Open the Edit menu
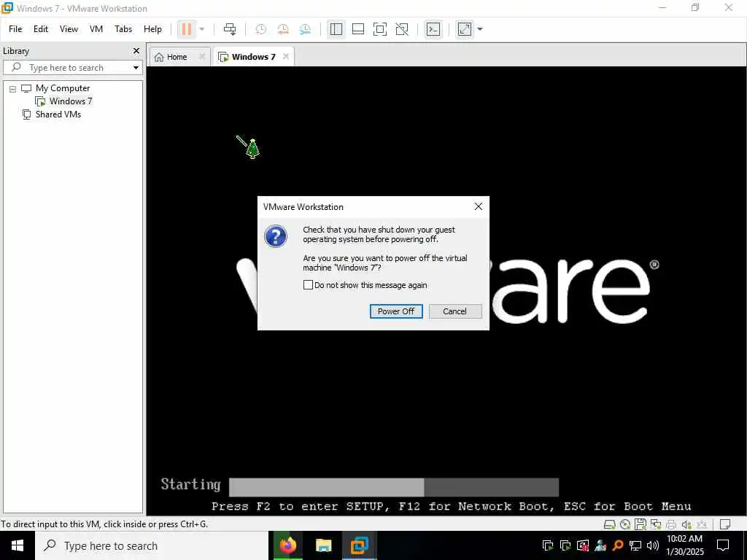 tap(41, 29)
